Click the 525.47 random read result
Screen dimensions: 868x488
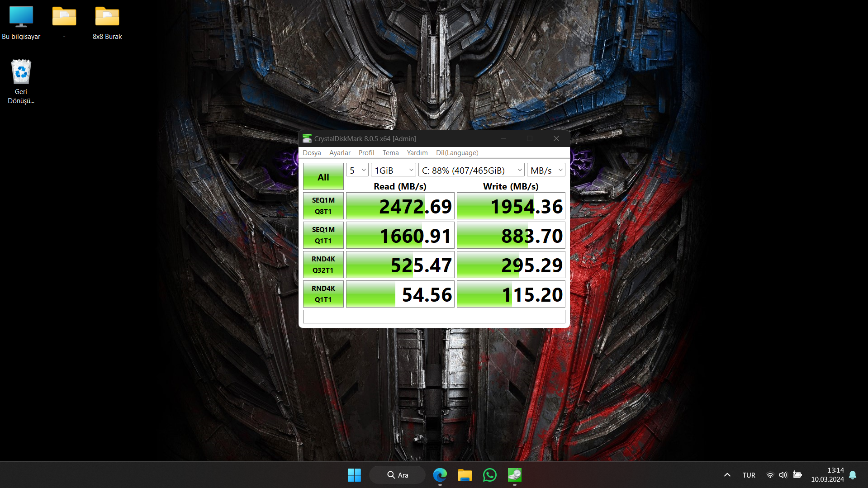tap(400, 265)
